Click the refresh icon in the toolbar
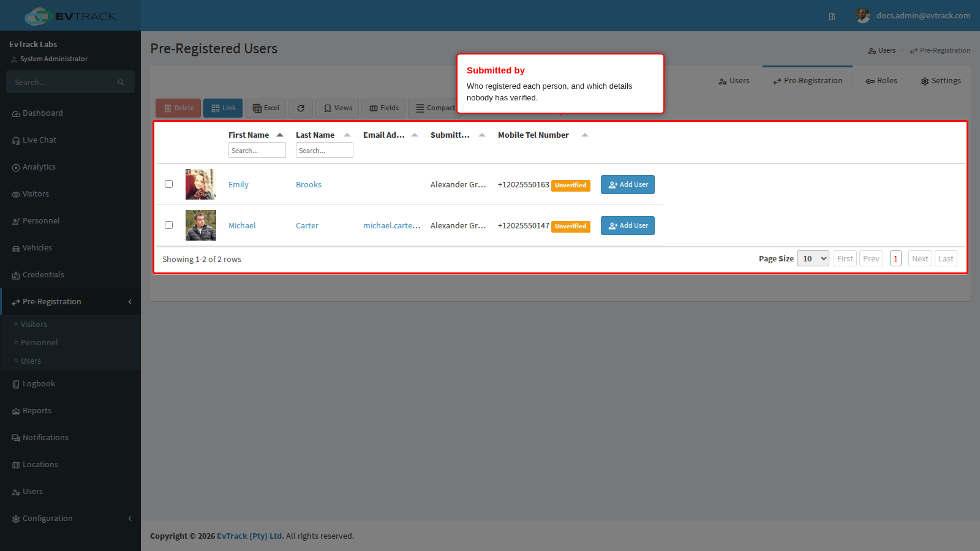The image size is (980, 551). click(301, 108)
